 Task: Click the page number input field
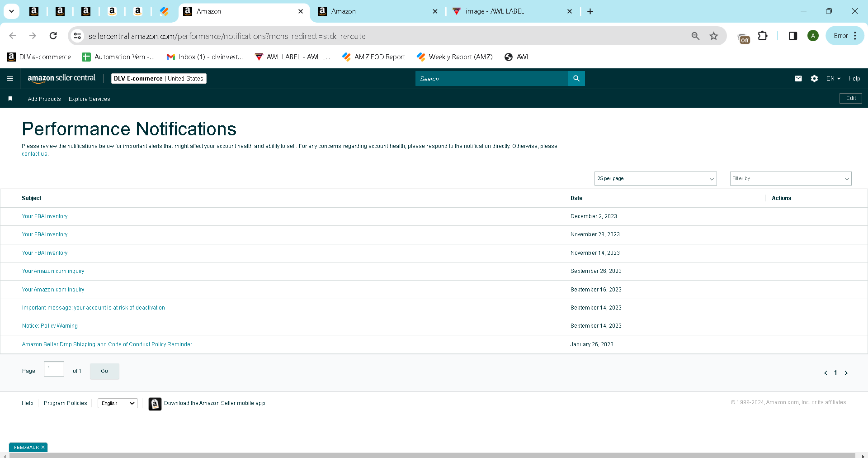click(x=54, y=369)
